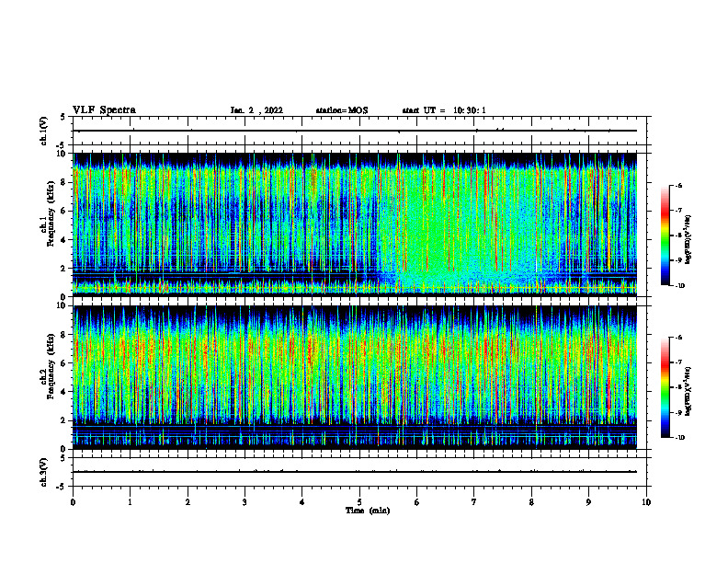
Task: Click the ch.1 voltage waveform trace panel
Action: 361,131
